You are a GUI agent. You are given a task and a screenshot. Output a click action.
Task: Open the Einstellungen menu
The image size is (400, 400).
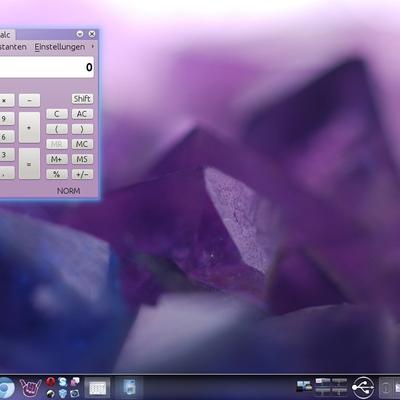(x=60, y=47)
